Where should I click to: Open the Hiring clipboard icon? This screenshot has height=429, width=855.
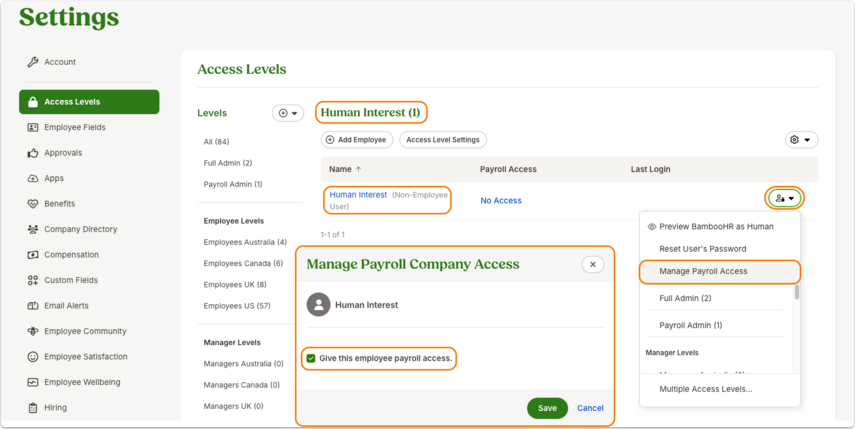pos(33,408)
